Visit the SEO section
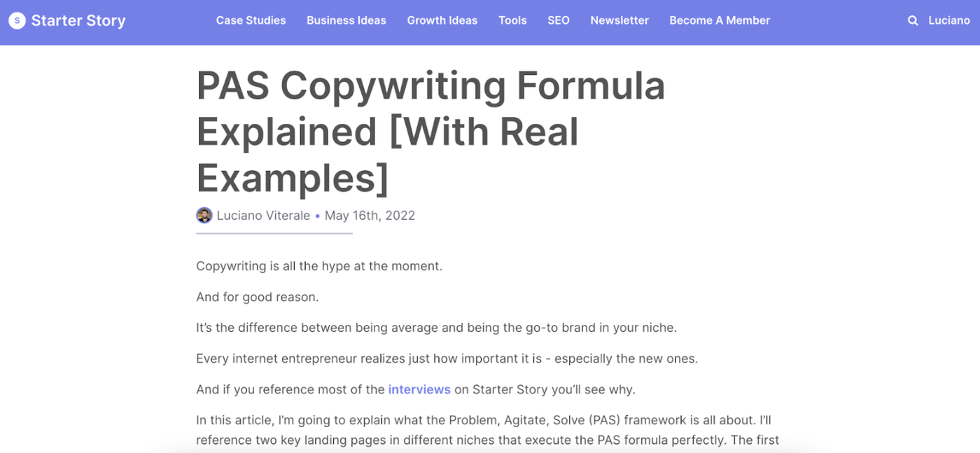The height and width of the screenshot is (453, 980). click(x=559, y=20)
